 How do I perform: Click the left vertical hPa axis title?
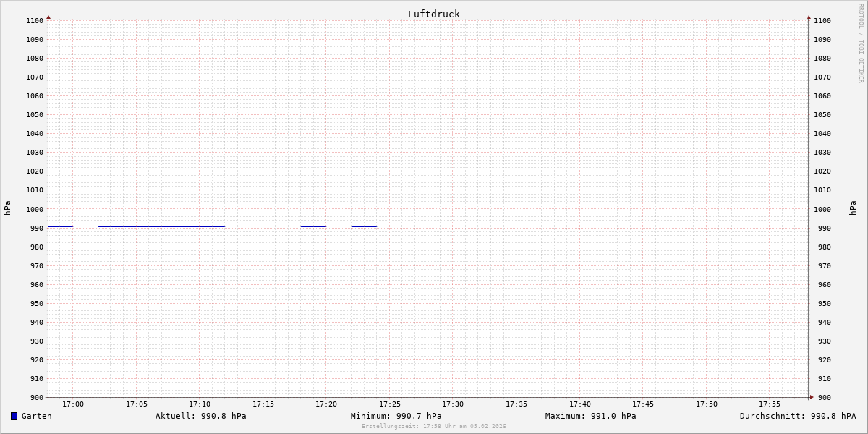pos(7,208)
